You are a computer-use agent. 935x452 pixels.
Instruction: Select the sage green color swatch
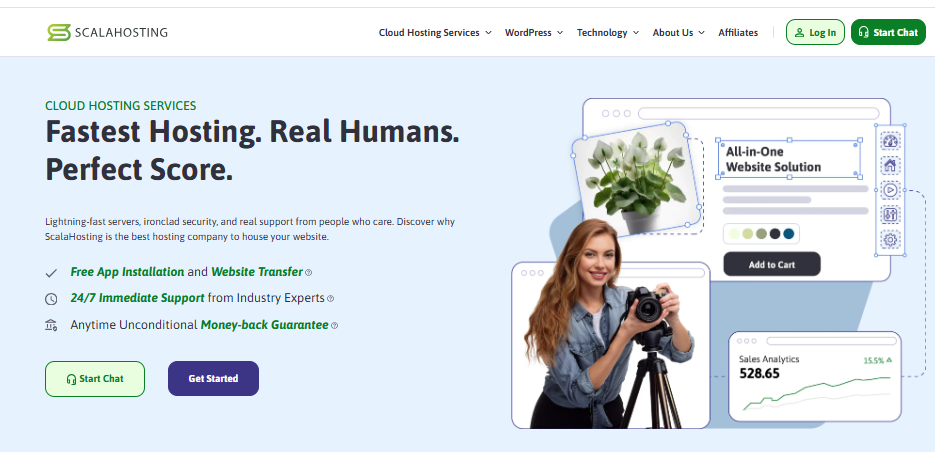tap(761, 234)
